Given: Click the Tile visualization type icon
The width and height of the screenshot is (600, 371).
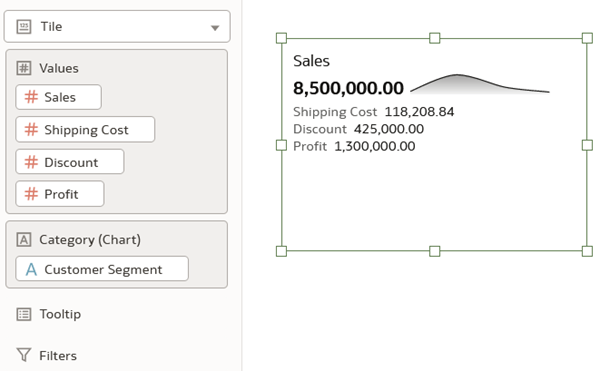Looking at the screenshot, I should [x=24, y=27].
